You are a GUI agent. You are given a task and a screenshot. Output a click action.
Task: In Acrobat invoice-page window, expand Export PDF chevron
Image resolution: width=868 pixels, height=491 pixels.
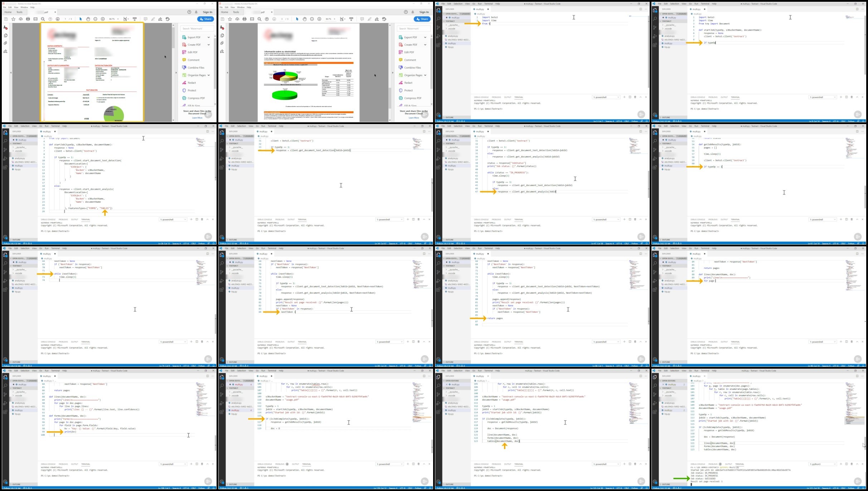tap(209, 37)
